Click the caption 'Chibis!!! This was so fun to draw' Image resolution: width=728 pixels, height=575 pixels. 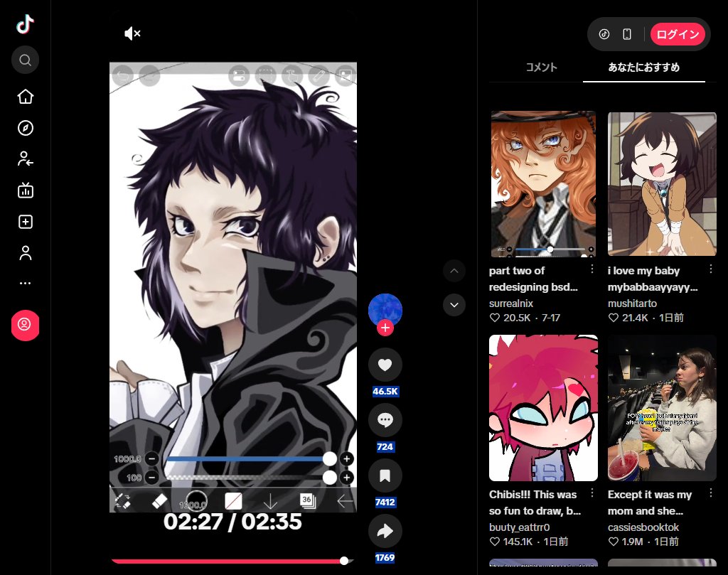pyautogui.click(x=535, y=503)
